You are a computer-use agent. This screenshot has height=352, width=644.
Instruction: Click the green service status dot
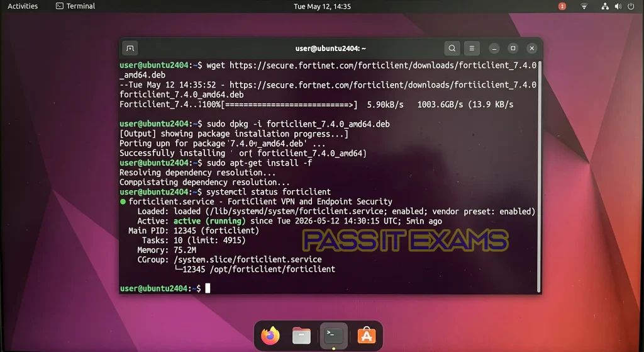123,202
